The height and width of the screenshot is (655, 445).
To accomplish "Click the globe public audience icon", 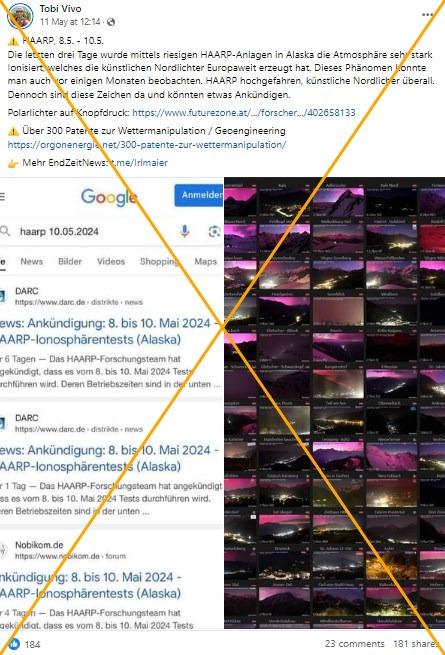I will [x=111, y=22].
